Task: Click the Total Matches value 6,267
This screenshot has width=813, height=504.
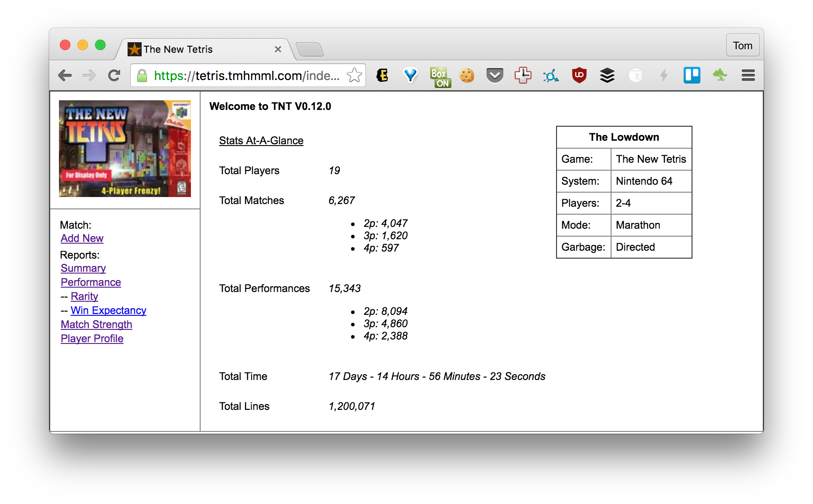Action: point(341,201)
